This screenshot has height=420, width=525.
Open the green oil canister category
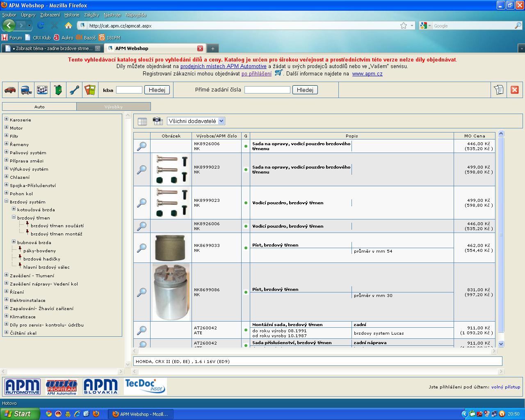click(58, 90)
